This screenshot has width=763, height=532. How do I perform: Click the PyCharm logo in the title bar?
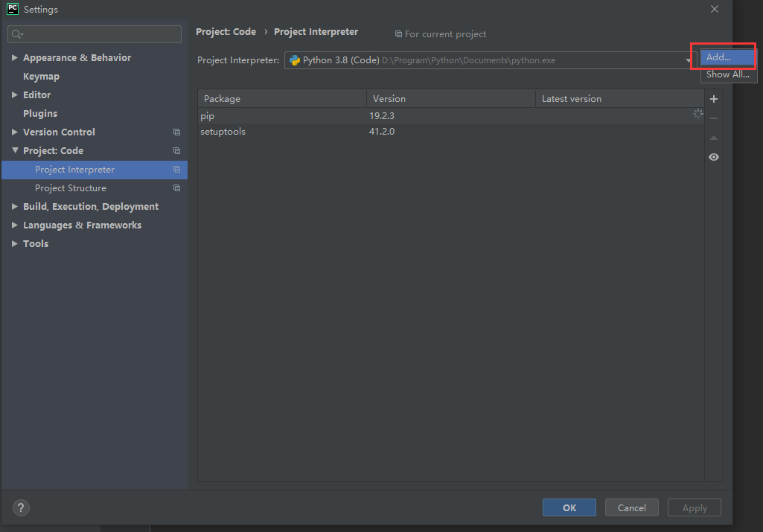(12, 9)
